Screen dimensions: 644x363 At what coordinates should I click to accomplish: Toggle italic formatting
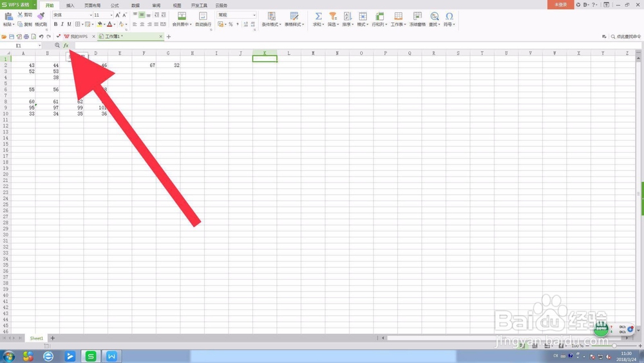pyautogui.click(x=62, y=25)
